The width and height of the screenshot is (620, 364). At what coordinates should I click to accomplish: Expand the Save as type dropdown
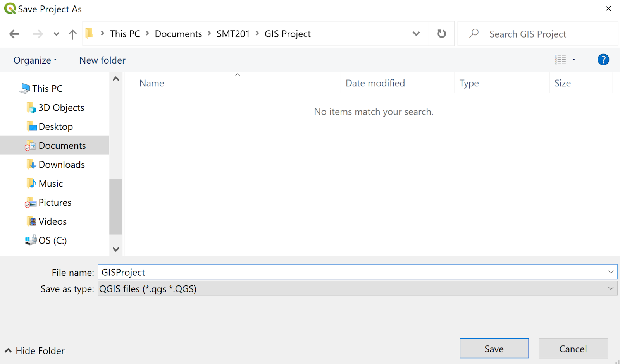tap(611, 288)
